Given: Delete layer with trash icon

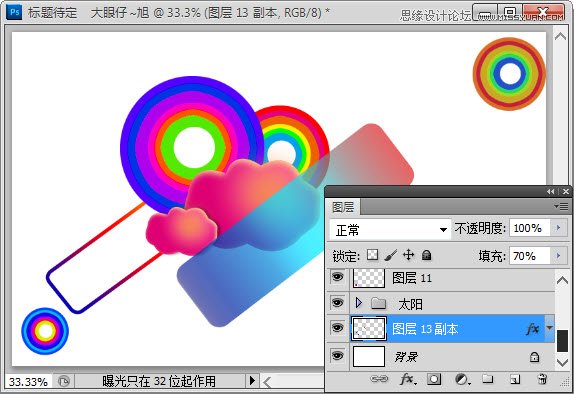Looking at the screenshot, I should coord(543,379).
